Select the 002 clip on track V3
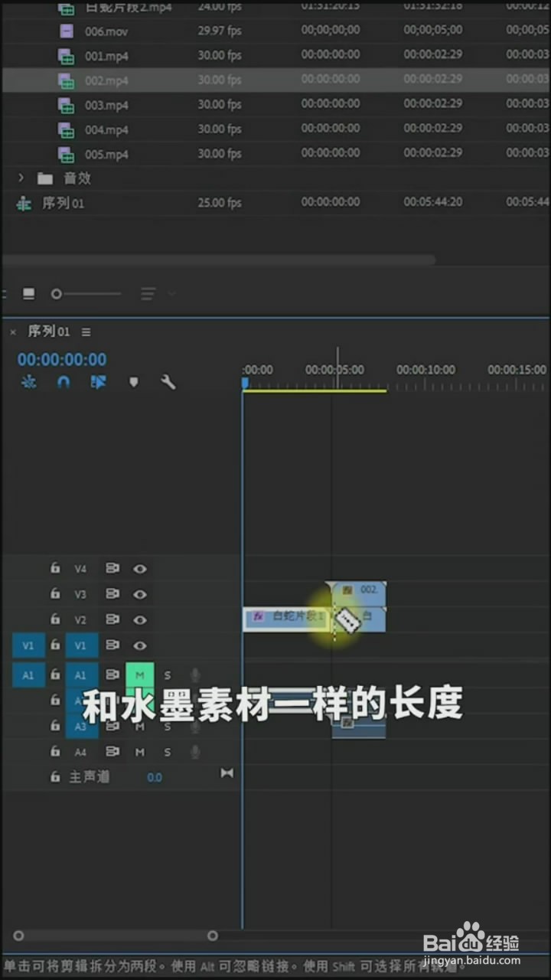 point(359,593)
